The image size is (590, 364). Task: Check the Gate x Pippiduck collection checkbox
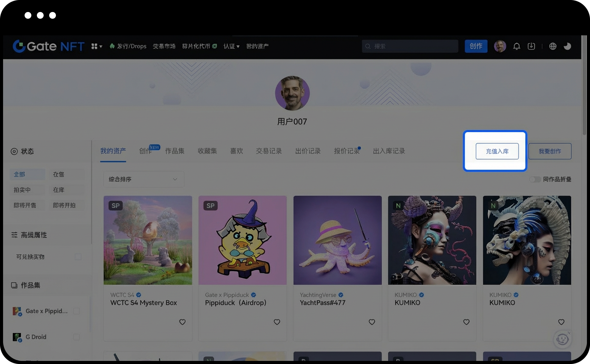(77, 311)
